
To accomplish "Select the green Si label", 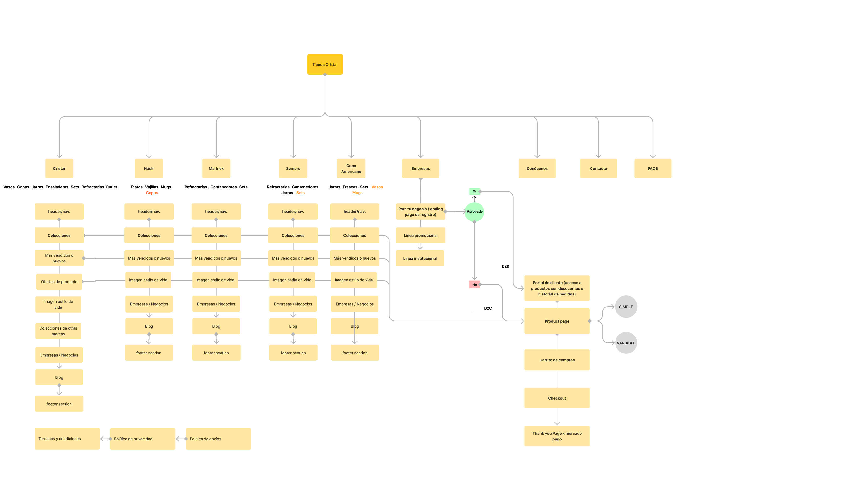I will pos(475,191).
